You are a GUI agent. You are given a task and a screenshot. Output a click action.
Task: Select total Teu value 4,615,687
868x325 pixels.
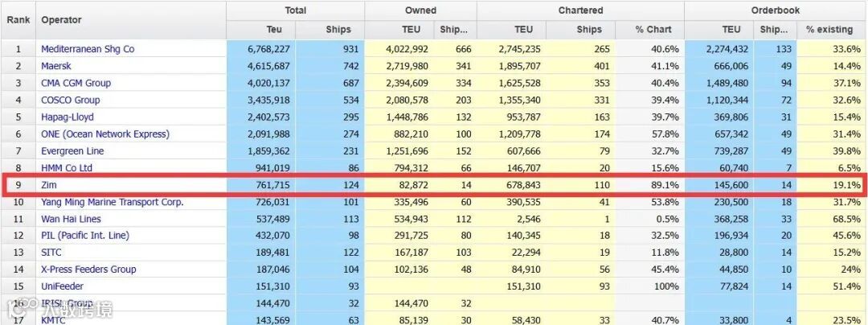pyautogui.click(x=269, y=66)
